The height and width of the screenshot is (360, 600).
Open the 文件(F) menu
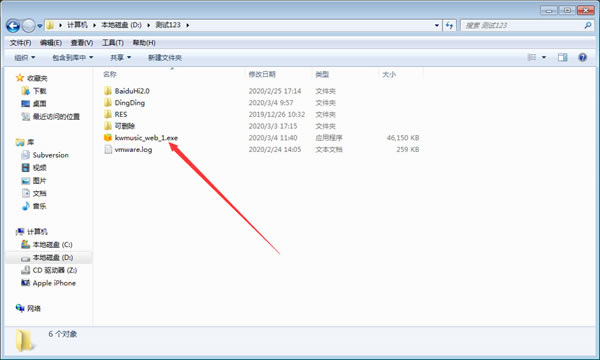[20, 43]
